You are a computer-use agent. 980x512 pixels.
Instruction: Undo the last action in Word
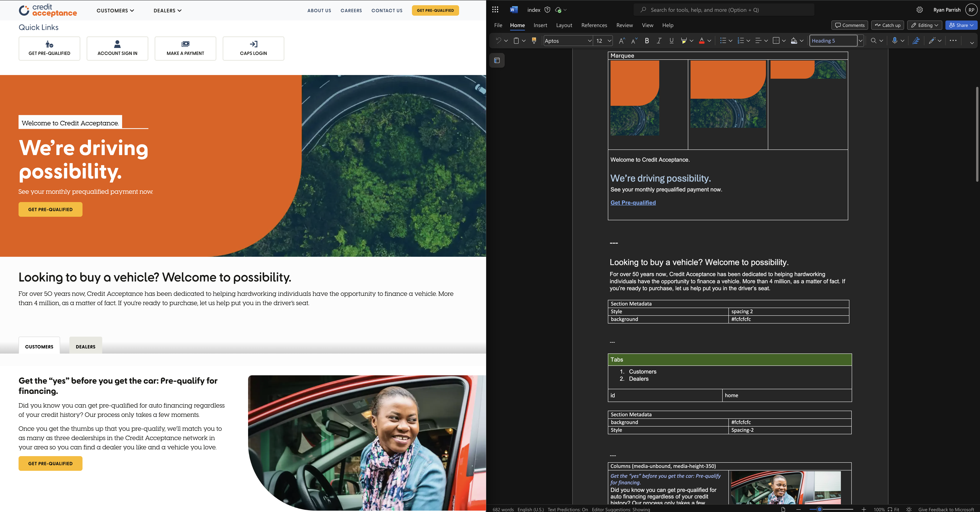pyautogui.click(x=498, y=41)
